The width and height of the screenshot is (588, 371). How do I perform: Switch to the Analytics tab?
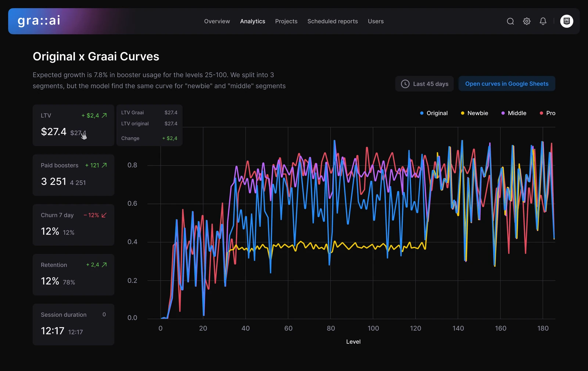[x=252, y=21]
